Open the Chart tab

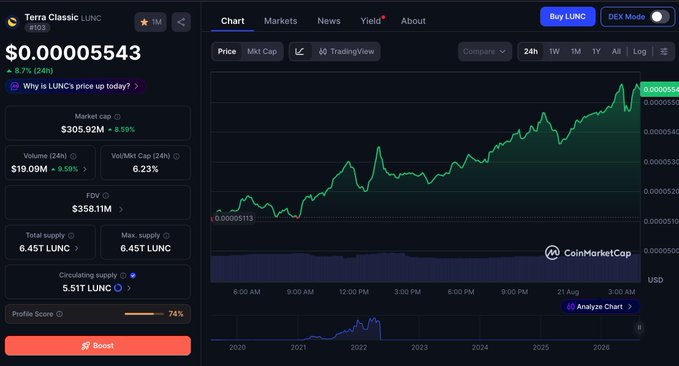pos(233,21)
